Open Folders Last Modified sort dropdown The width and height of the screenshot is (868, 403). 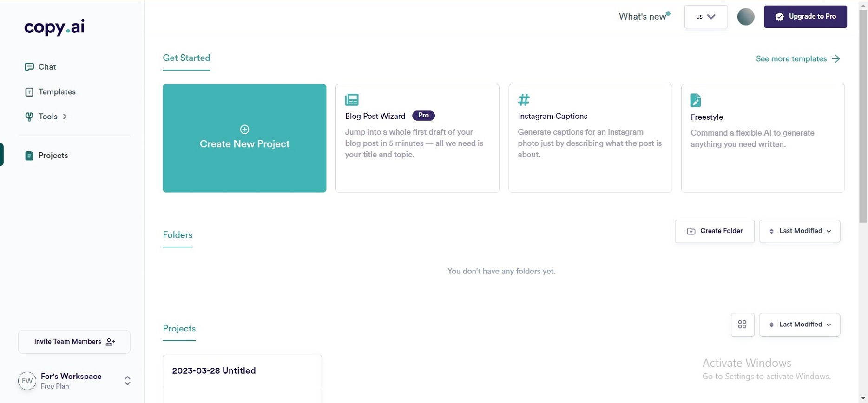(x=799, y=231)
